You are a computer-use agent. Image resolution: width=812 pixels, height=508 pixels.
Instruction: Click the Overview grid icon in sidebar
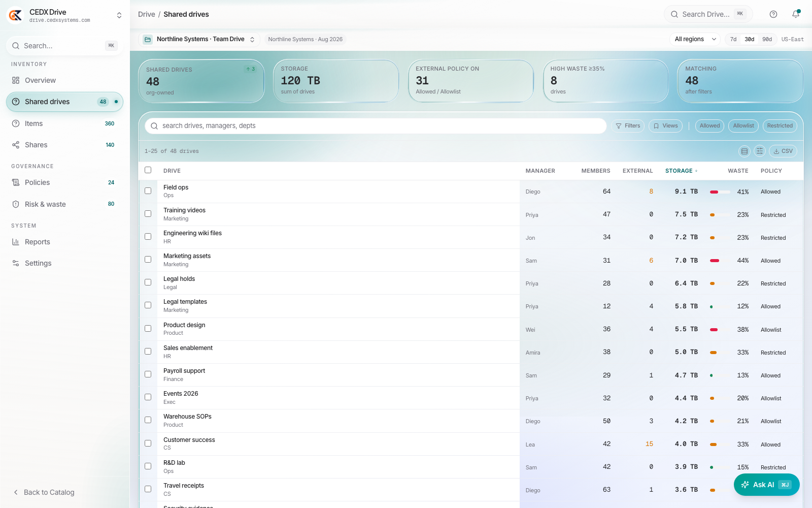point(16,80)
